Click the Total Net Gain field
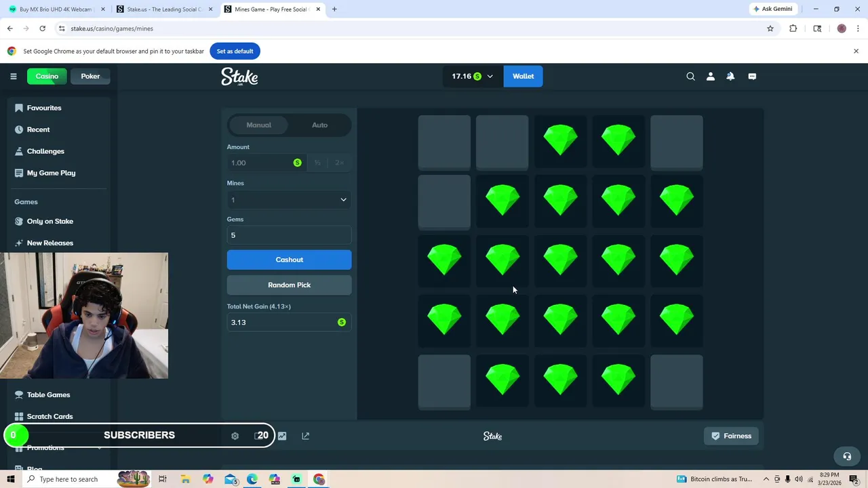 click(289, 323)
